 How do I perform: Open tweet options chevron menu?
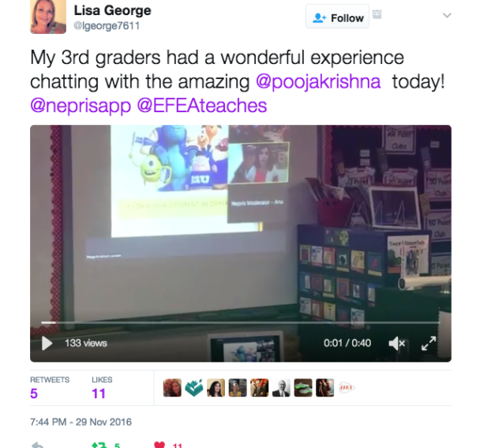point(447,15)
